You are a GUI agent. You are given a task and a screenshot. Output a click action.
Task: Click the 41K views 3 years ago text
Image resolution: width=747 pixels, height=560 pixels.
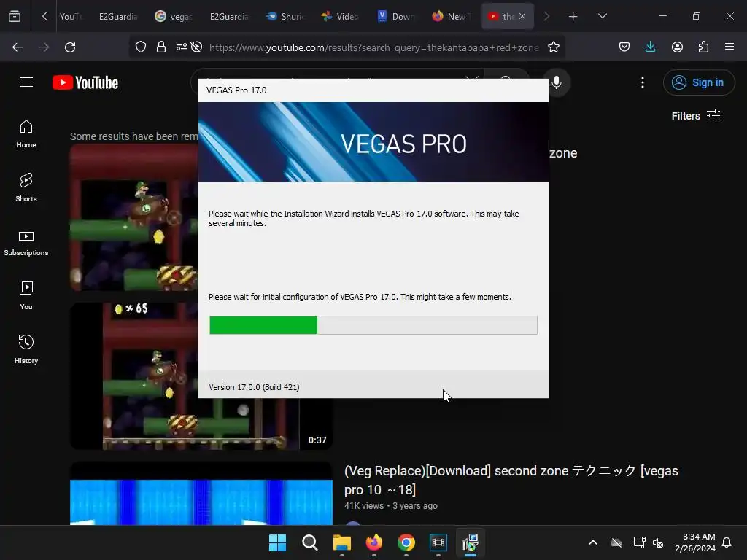(391, 506)
